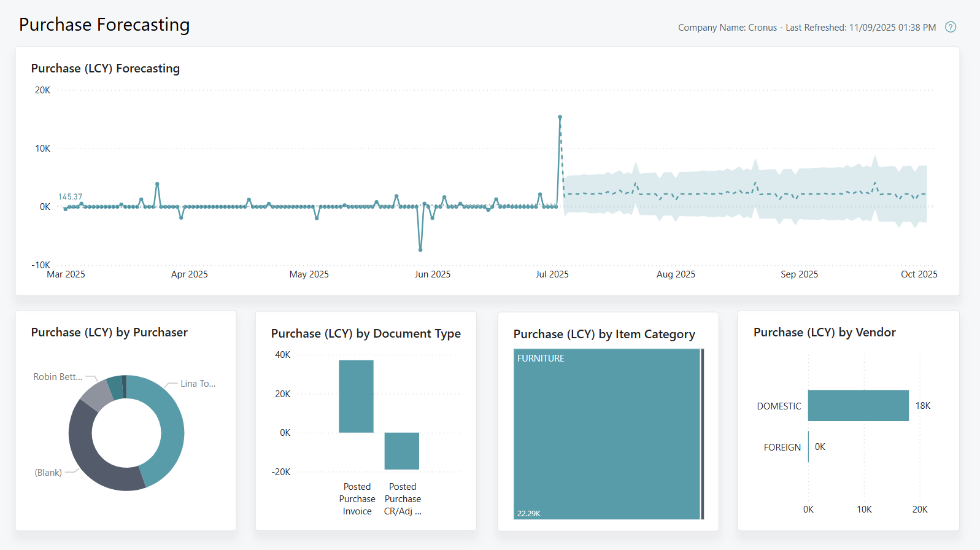Click the Purchase (LCY) Forecasting chart title
Viewport: 980px width, 550px height.
tap(106, 68)
